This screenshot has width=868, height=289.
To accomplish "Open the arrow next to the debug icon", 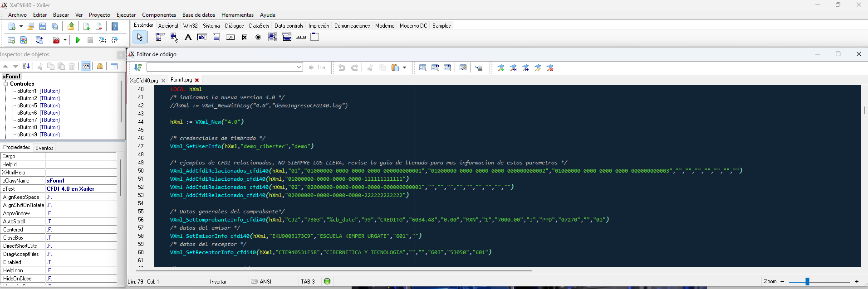I will pyautogui.click(x=65, y=40).
